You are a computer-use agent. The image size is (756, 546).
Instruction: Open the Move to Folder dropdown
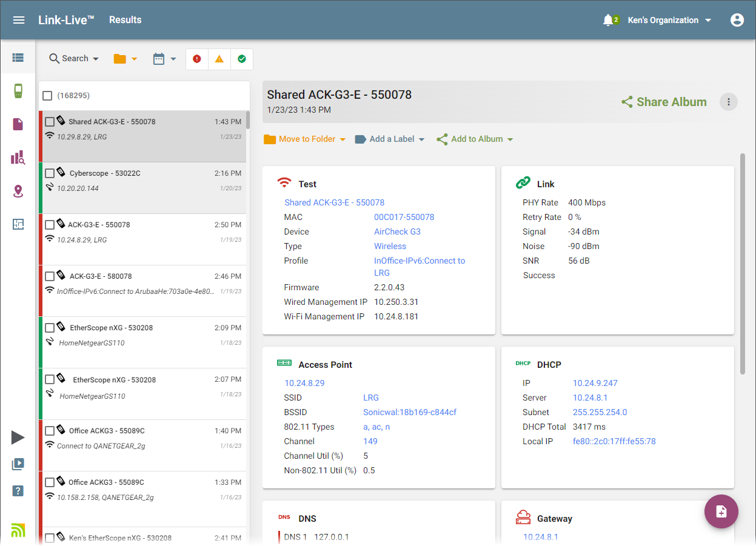[x=305, y=139]
